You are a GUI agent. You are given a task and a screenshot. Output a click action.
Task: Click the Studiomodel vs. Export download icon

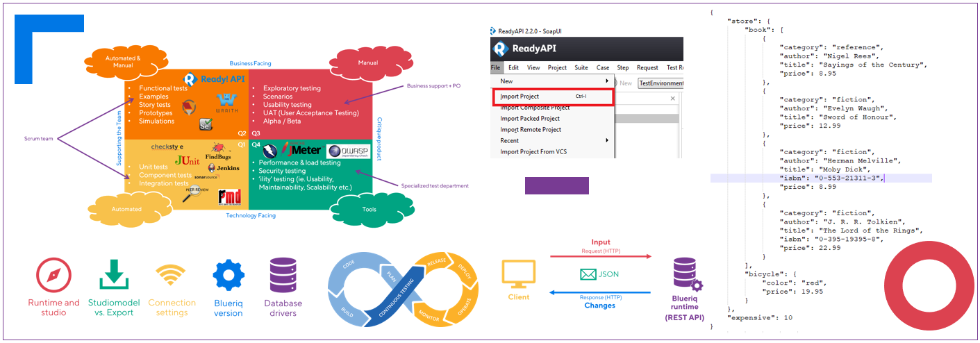tap(114, 275)
